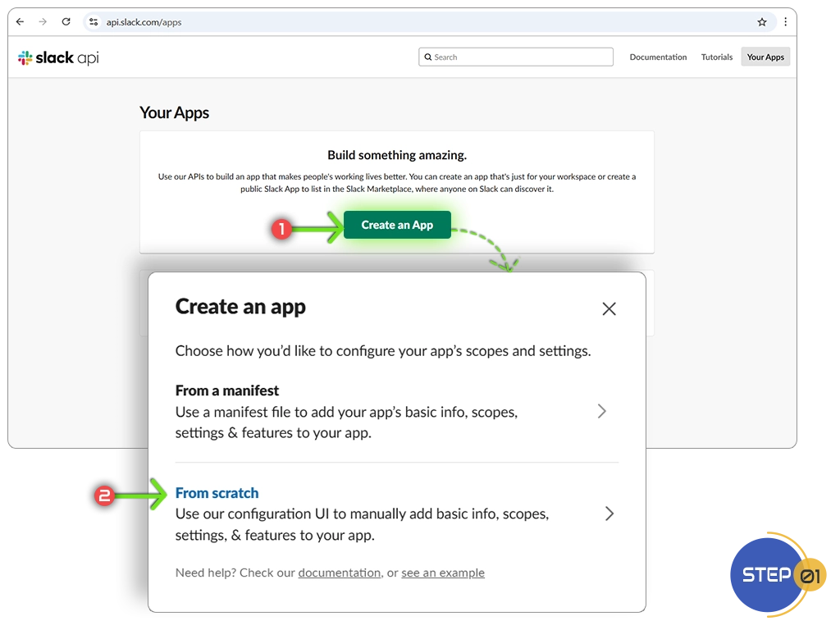Viewport: 840px width, 630px height.
Task: Go to Tutorials in the top navigation
Action: tap(716, 57)
